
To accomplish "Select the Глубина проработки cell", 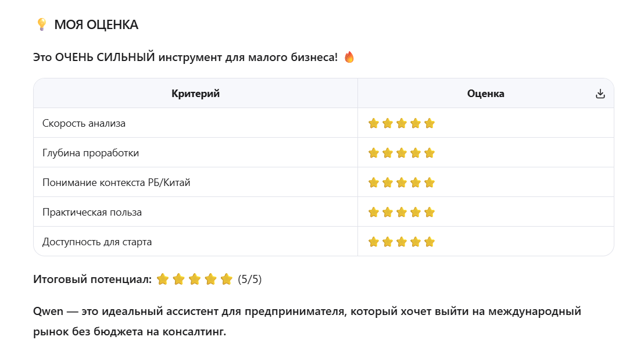I will coord(91,153).
